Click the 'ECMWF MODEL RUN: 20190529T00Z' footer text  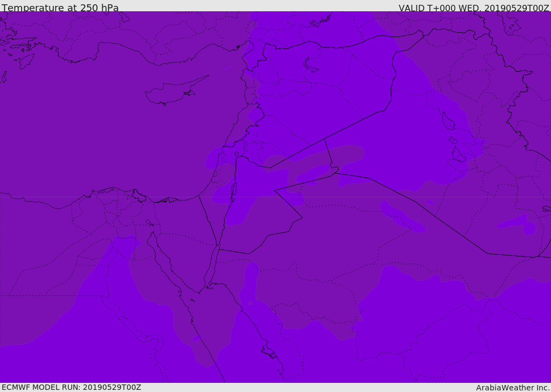[x=72, y=387]
